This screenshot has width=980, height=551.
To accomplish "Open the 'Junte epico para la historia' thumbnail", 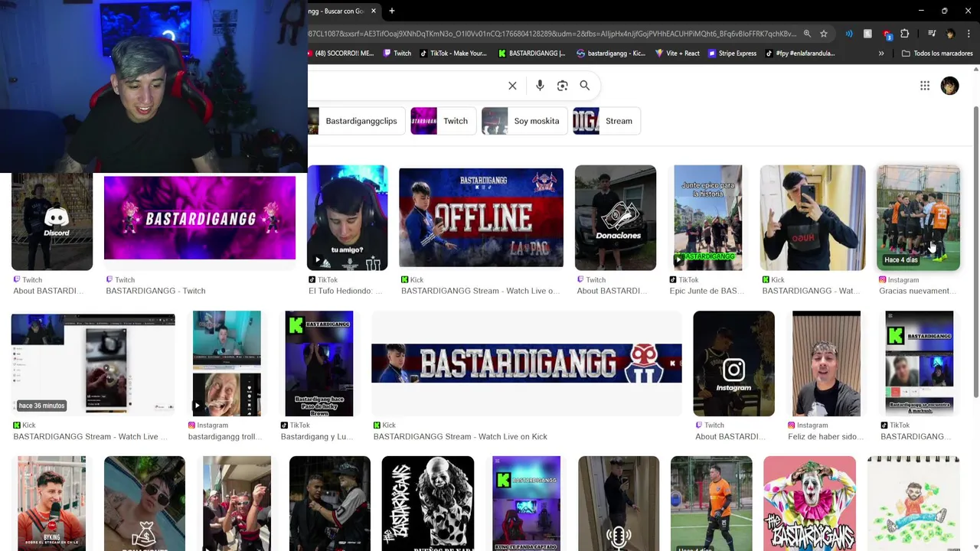I will (708, 218).
